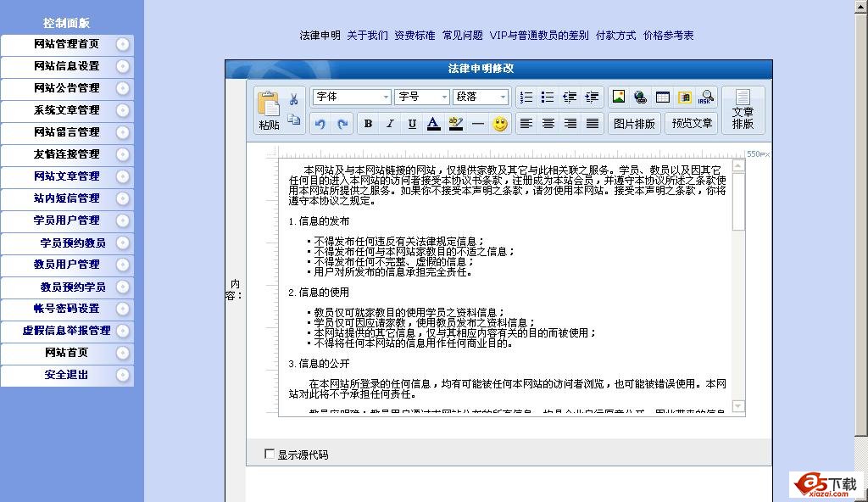Image resolution: width=868 pixels, height=502 pixels.
Task: Open the VIP与普通教员的差别 link
Action: pyautogui.click(x=539, y=36)
